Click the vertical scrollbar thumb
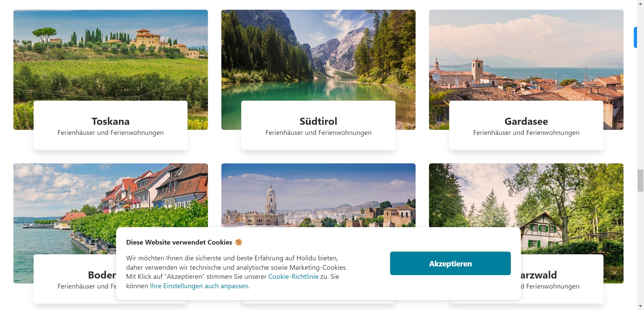 pos(640,180)
